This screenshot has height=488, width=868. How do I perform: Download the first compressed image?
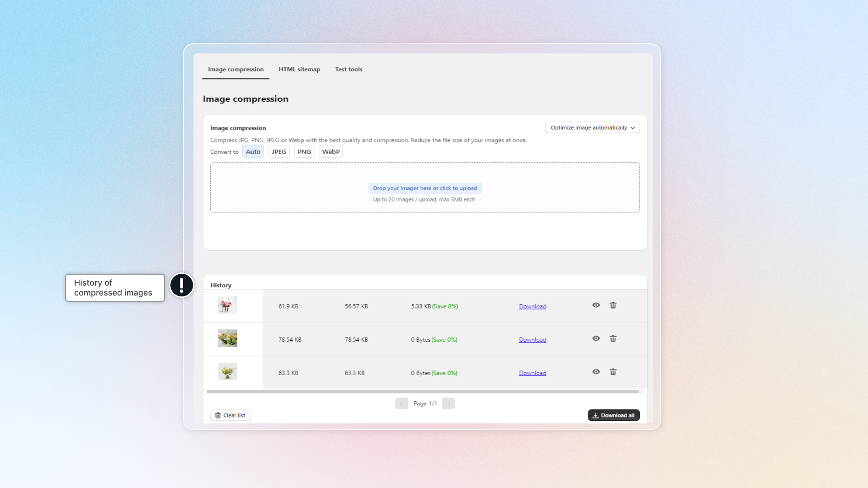click(x=532, y=306)
